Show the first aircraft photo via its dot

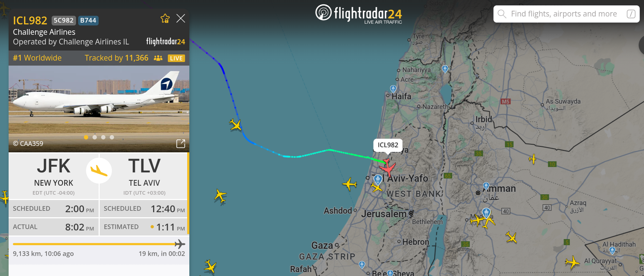click(x=86, y=137)
